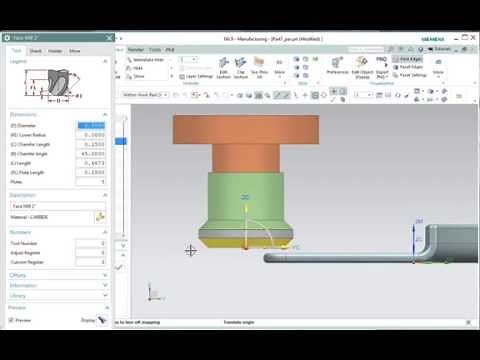Click the (FL) Flute Length field
This screenshot has height=360, width=480.
(91, 172)
